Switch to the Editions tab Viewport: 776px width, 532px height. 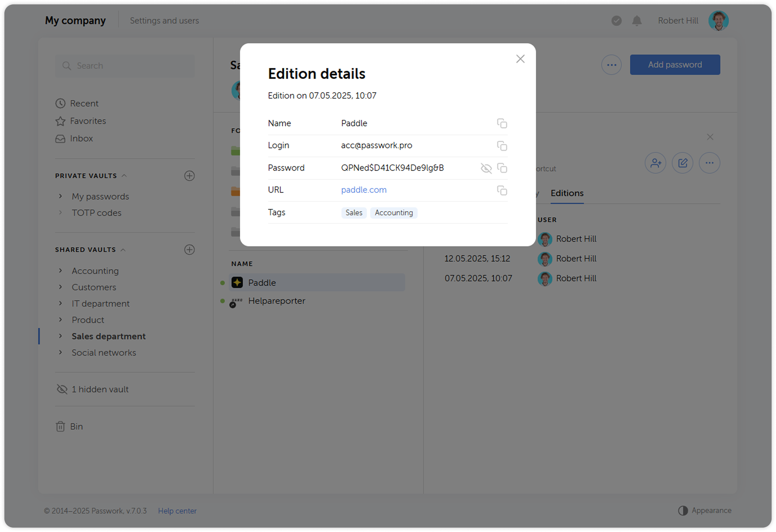click(x=567, y=193)
